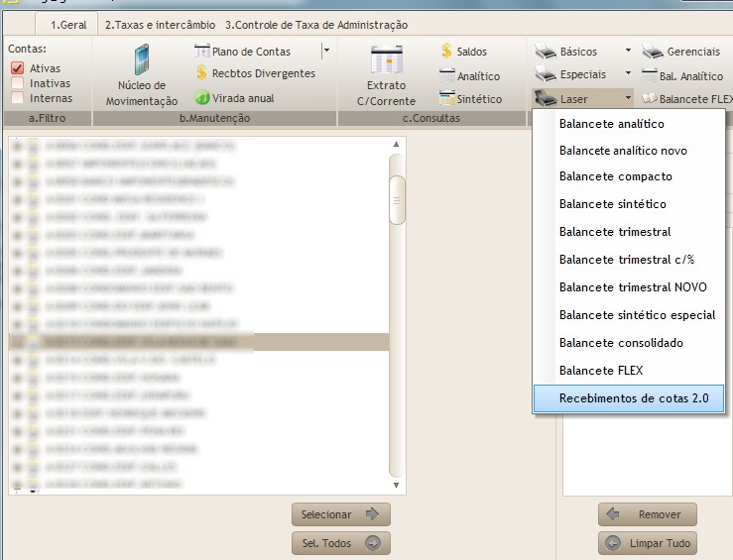Viewport: 733px width, 560px height.
Task: Click the Limpar Tudo button
Action: point(647,544)
